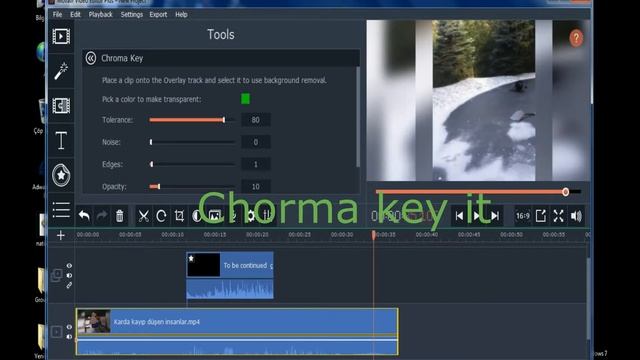Viewport: 640px width, 360px height.
Task: Skip to previous frame
Action: click(x=459, y=216)
